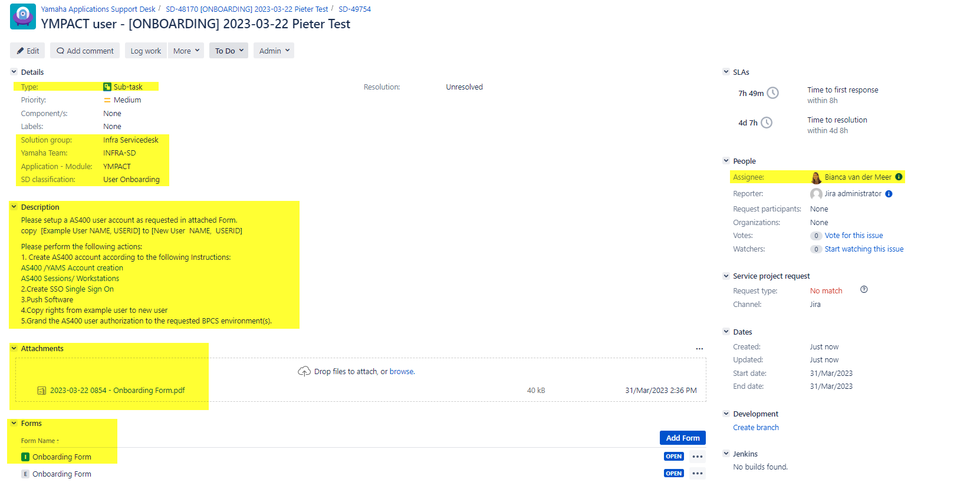Open Yamaha Applications Support Desk breadcrumb
Image resolution: width=980 pixels, height=489 pixels.
pos(98,9)
